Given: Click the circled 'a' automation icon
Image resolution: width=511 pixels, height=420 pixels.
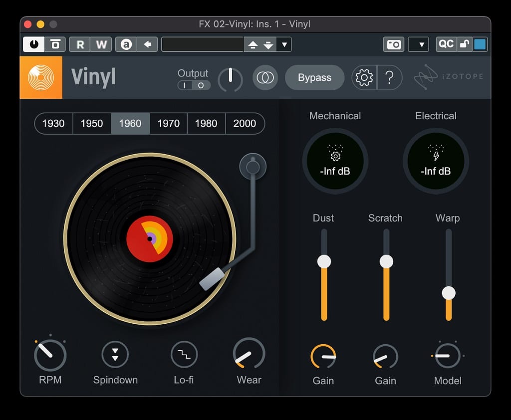Looking at the screenshot, I should coord(126,44).
